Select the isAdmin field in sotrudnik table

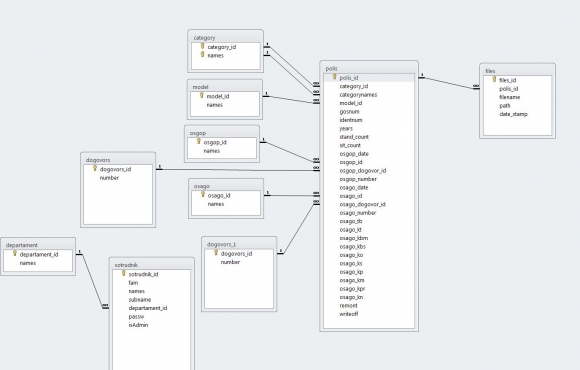pos(138,325)
